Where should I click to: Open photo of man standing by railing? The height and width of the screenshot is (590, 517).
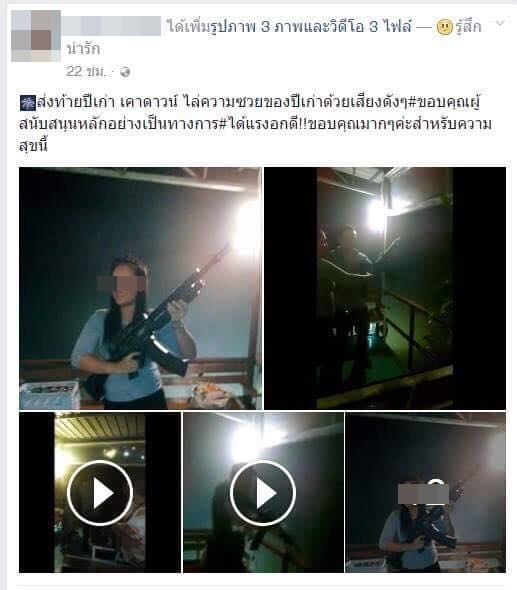[385, 288]
